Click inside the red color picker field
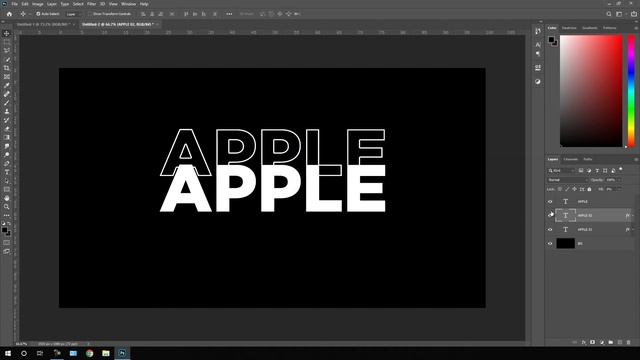The image size is (640, 360). pos(591,91)
